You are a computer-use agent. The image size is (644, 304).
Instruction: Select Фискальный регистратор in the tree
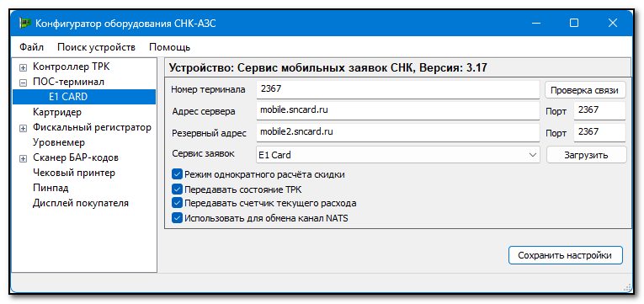[92, 127]
